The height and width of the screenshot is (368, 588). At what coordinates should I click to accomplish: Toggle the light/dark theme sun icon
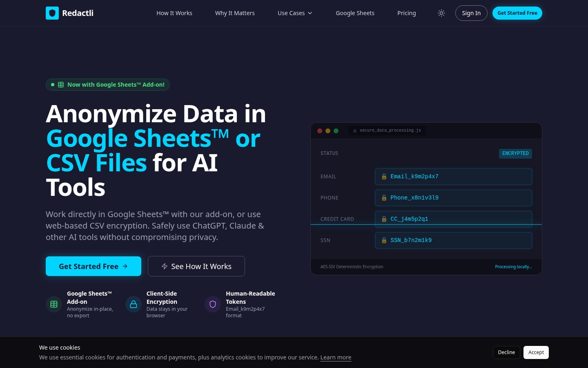(441, 13)
